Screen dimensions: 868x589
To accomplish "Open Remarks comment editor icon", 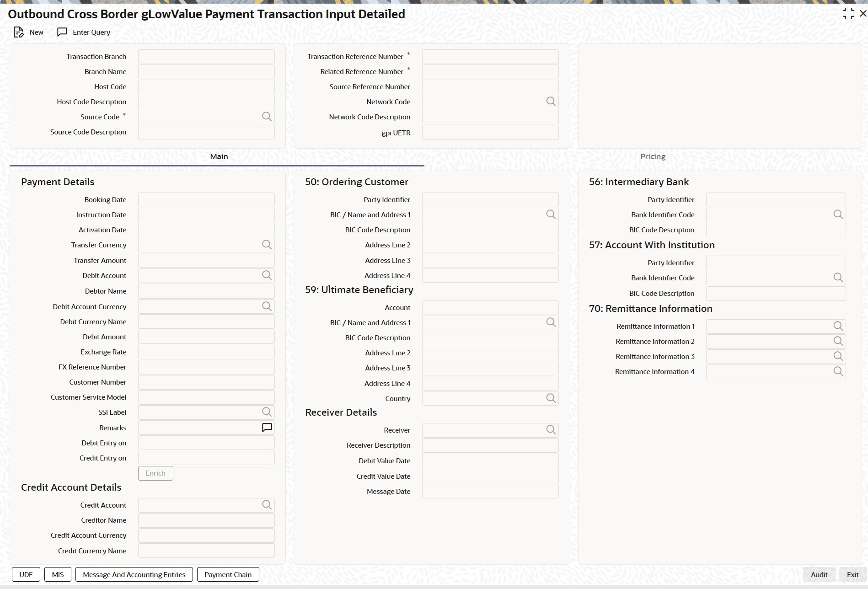I will pos(267,428).
